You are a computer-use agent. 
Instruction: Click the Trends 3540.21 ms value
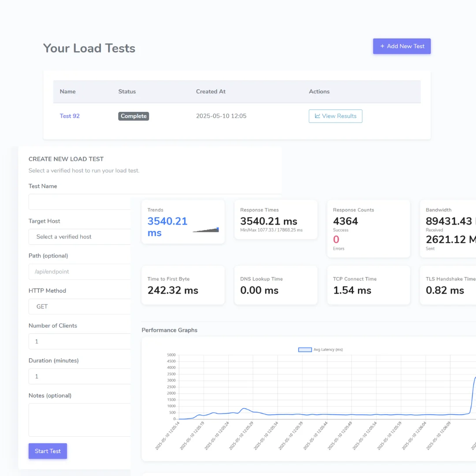(x=167, y=227)
